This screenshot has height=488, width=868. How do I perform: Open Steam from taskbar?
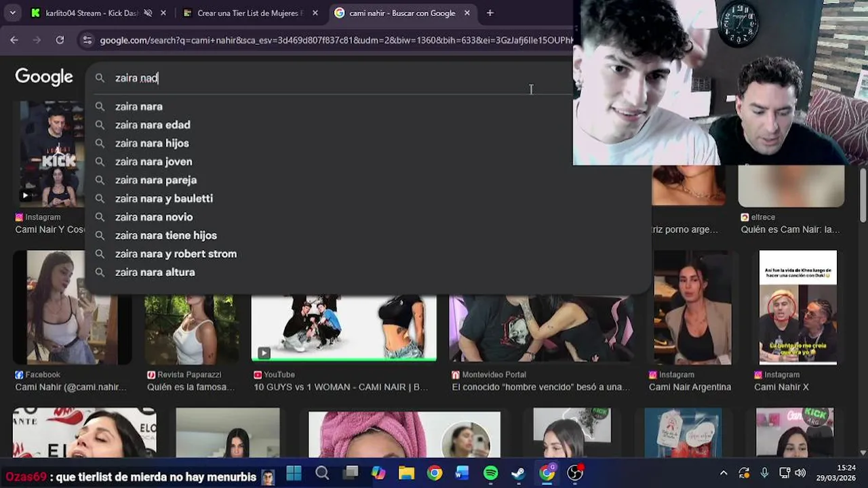coord(518,473)
